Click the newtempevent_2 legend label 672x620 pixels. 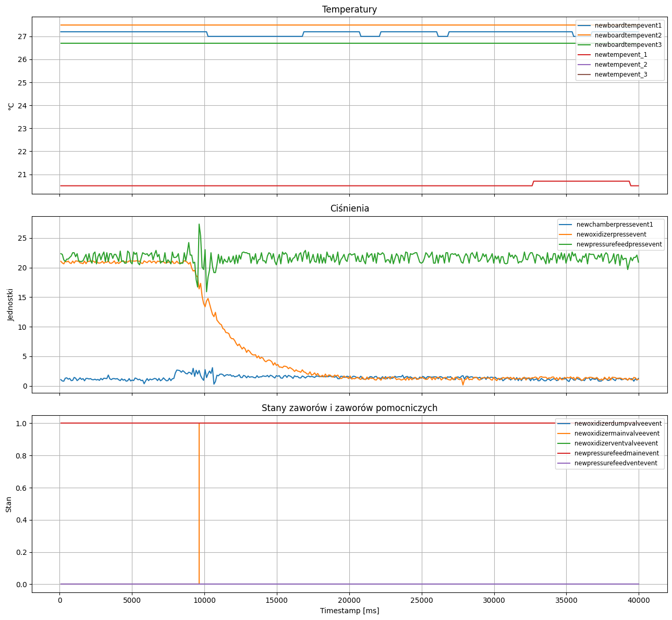[x=621, y=65]
